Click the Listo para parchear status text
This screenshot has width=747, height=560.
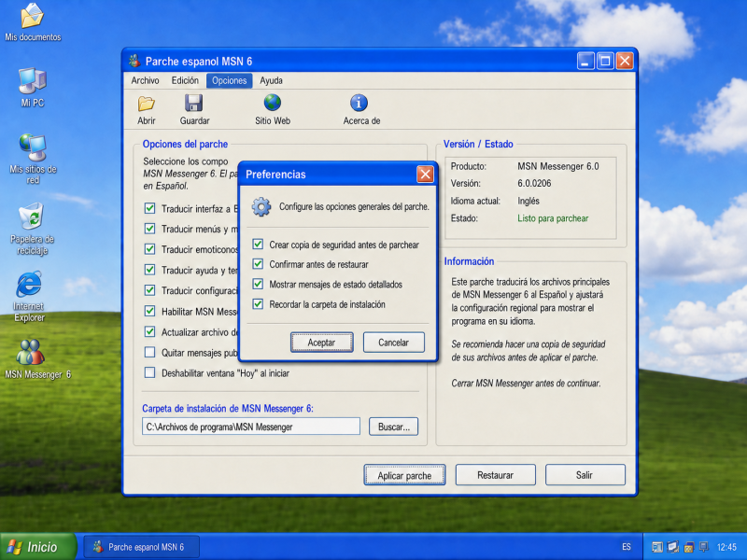(553, 218)
